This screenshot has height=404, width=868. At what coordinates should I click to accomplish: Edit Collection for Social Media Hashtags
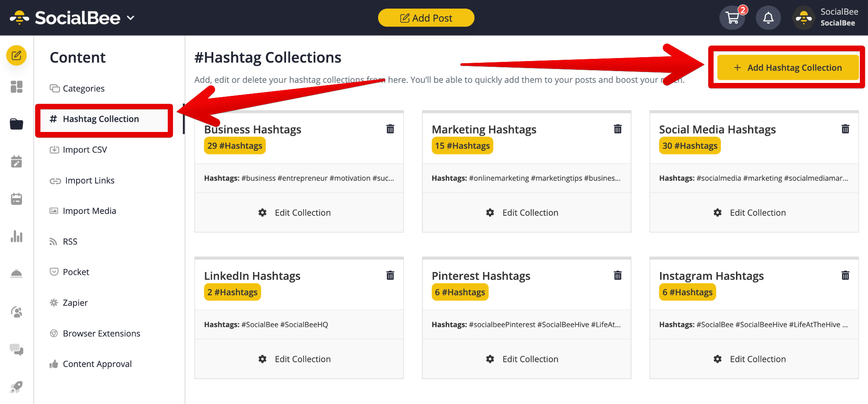[751, 213]
